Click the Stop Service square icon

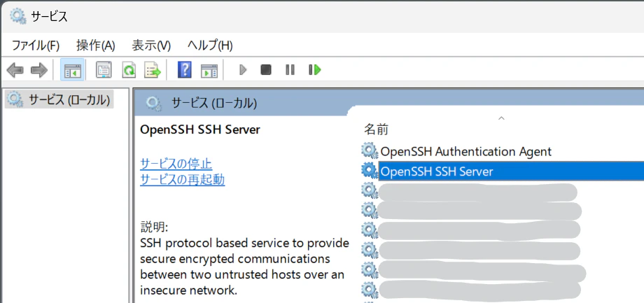[266, 70]
